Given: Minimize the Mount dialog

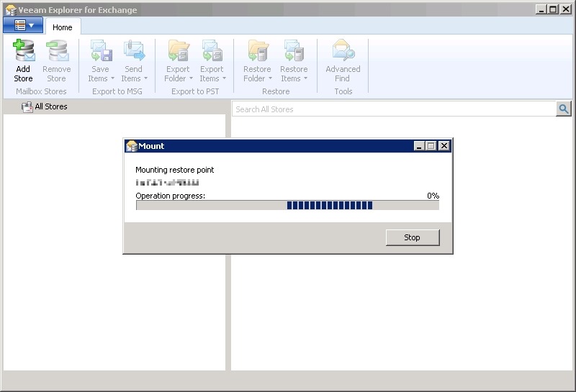Looking at the screenshot, I should point(419,146).
